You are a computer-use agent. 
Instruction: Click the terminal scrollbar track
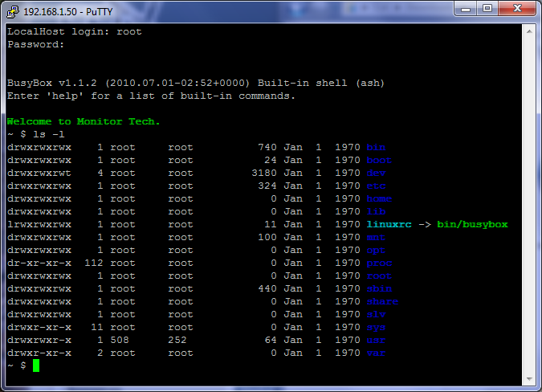pos(529,205)
